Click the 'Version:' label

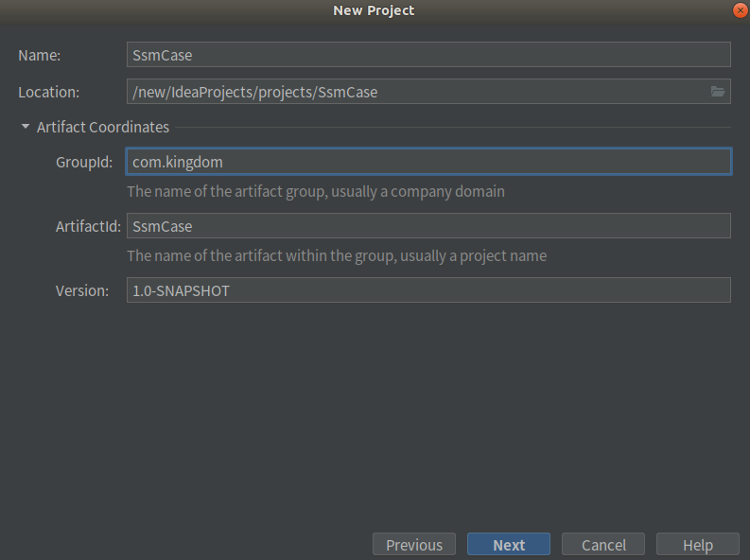82,290
